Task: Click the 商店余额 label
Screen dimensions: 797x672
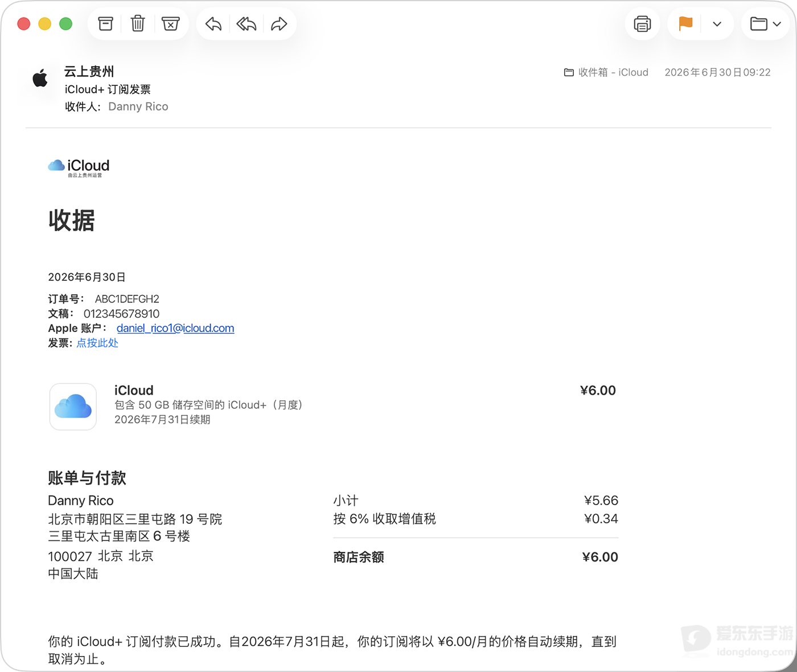Action: coord(359,558)
